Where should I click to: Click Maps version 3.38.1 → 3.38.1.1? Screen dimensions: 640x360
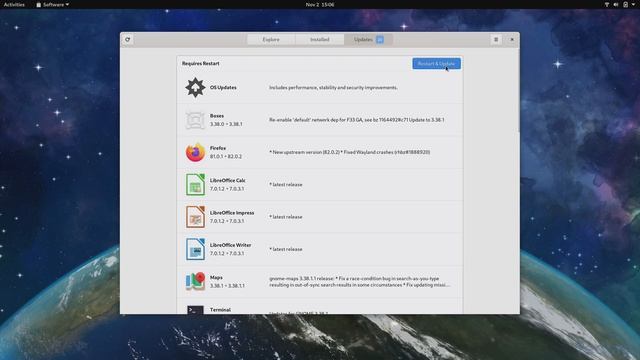(227, 286)
